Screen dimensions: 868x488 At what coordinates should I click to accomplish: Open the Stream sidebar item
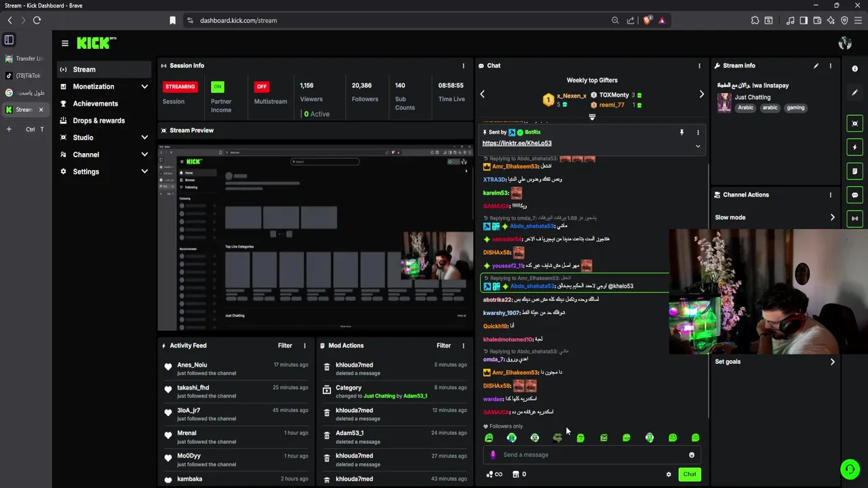(x=104, y=69)
